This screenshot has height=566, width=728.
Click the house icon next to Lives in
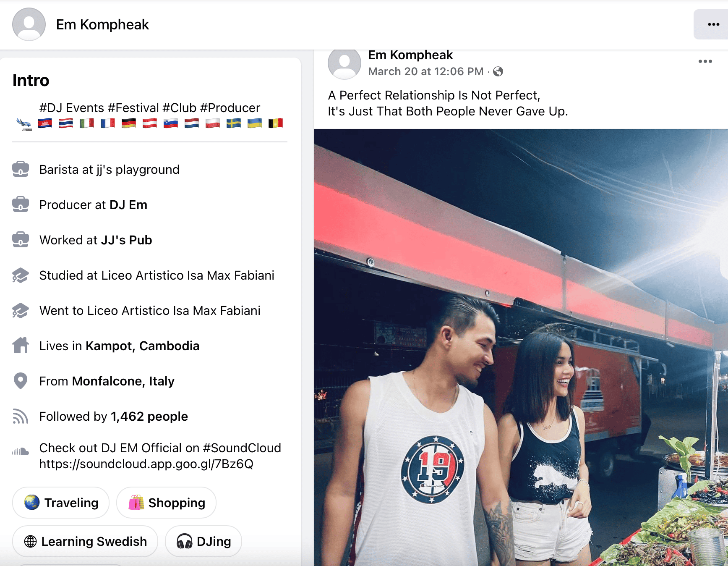point(21,346)
